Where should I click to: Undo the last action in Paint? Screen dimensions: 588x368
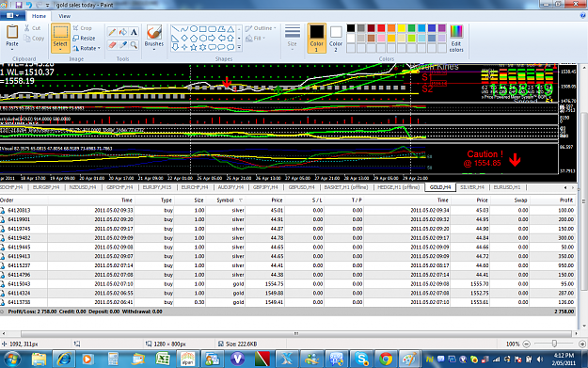29,5
